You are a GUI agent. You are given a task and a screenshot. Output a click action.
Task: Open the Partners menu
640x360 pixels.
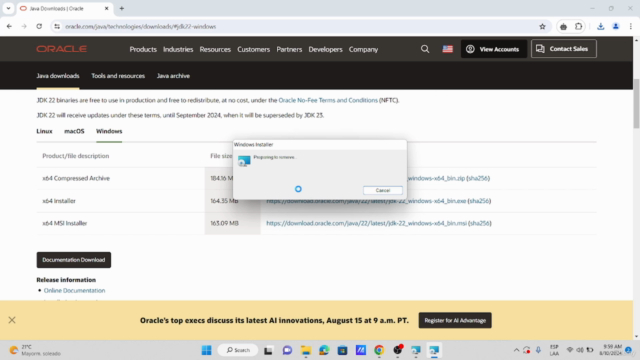coord(289,49)
